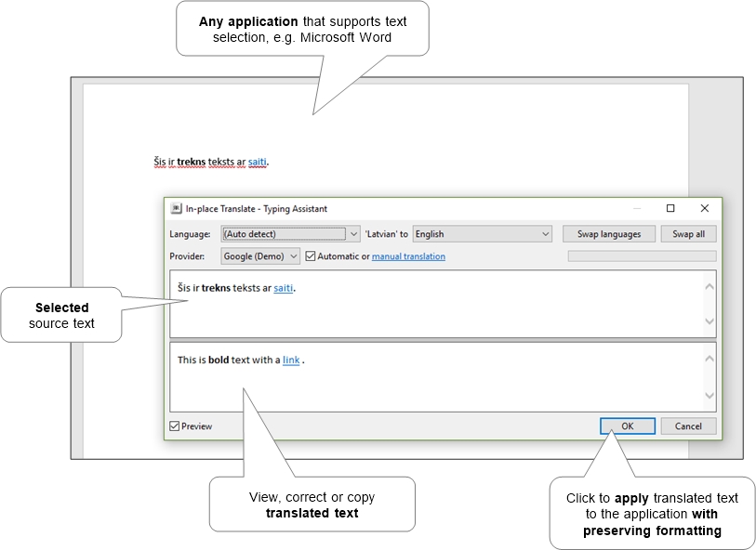The image size is (756, 550).
Task: Click the Swap languages button
Action: coord(609,234)
